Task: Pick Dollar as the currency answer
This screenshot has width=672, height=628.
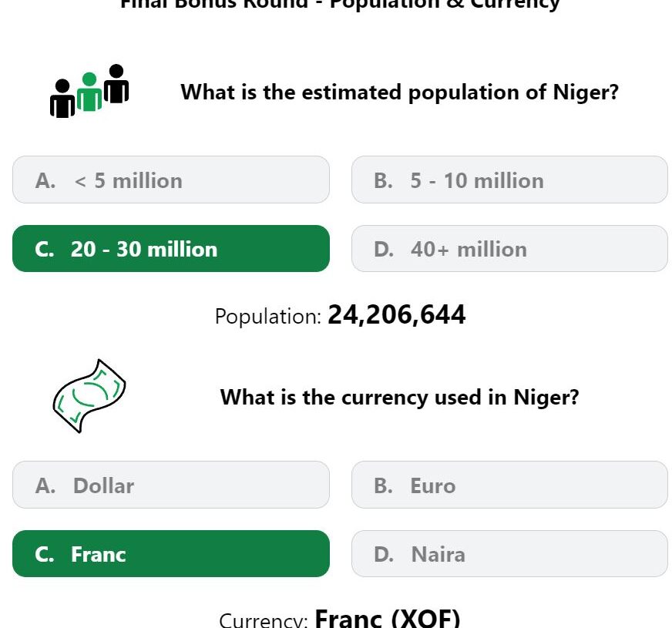Action: [x=171, y=485]
